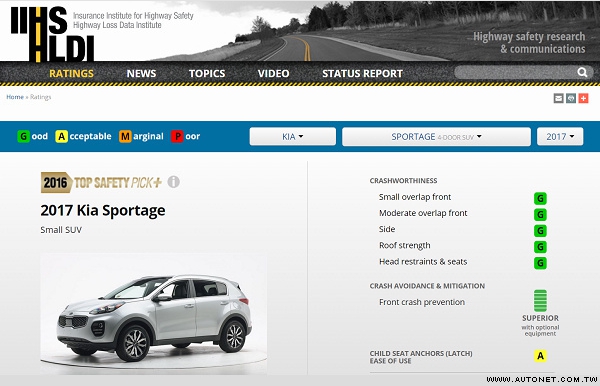Open the VIDEO menu
The image size is (600, 386).
click(x=273, y=73)
